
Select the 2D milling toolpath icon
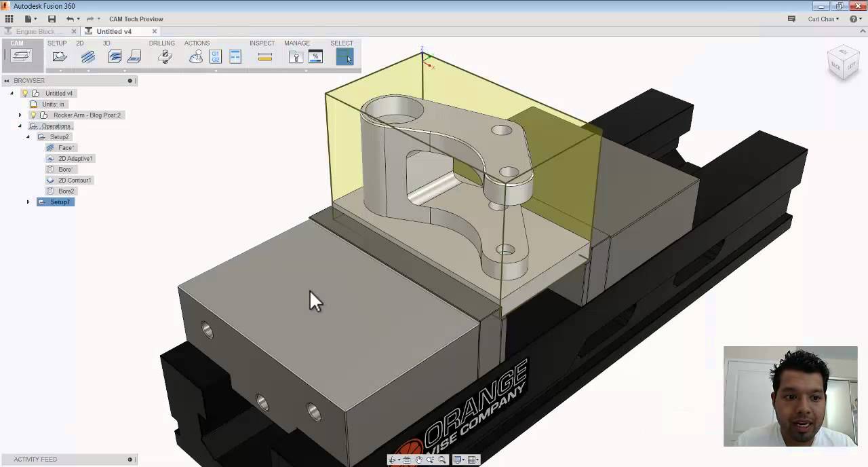coord(88,57)
